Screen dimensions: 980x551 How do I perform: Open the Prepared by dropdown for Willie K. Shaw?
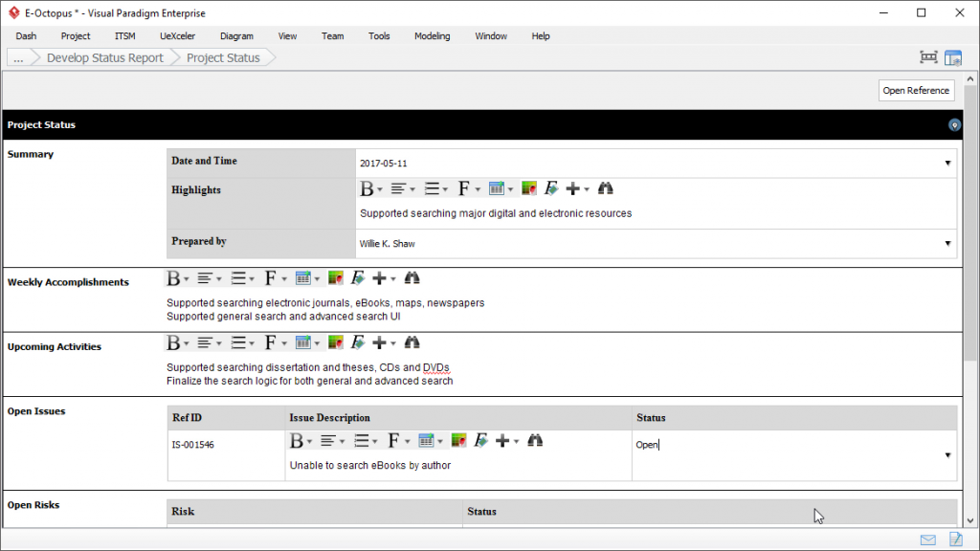pos(947,243)
